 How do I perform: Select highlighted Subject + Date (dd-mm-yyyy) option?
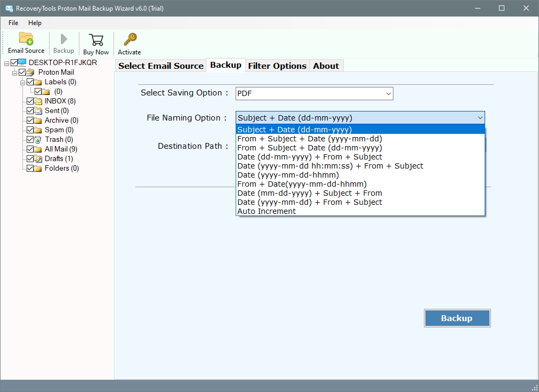(x=360, y=130)
